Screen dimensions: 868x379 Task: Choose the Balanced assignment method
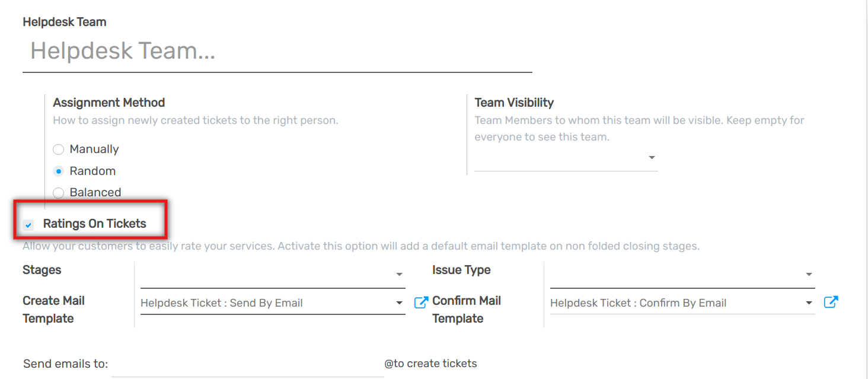(58, 192)
